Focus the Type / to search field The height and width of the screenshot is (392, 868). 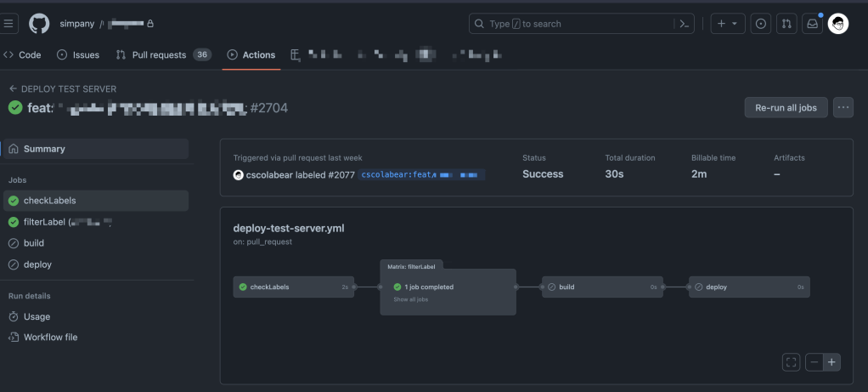click(x=581, y=24)
